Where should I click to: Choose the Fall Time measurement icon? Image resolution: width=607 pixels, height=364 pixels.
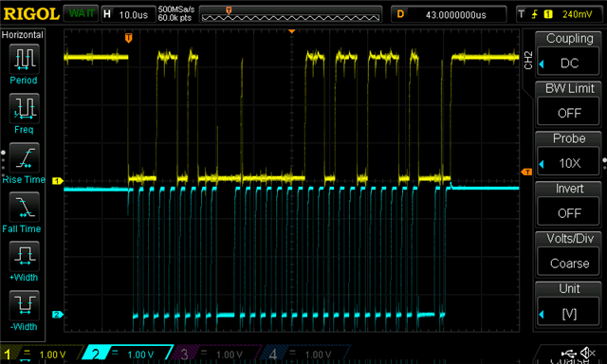point(24,207)
